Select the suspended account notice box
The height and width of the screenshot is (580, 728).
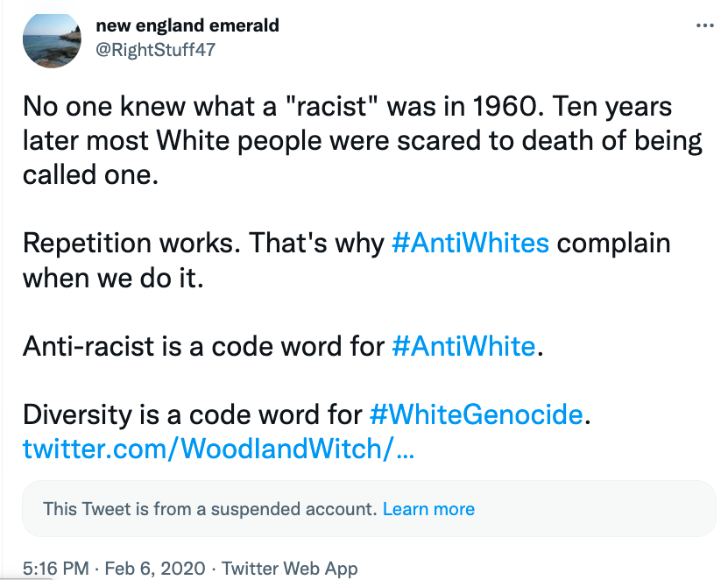pos(369,509)
